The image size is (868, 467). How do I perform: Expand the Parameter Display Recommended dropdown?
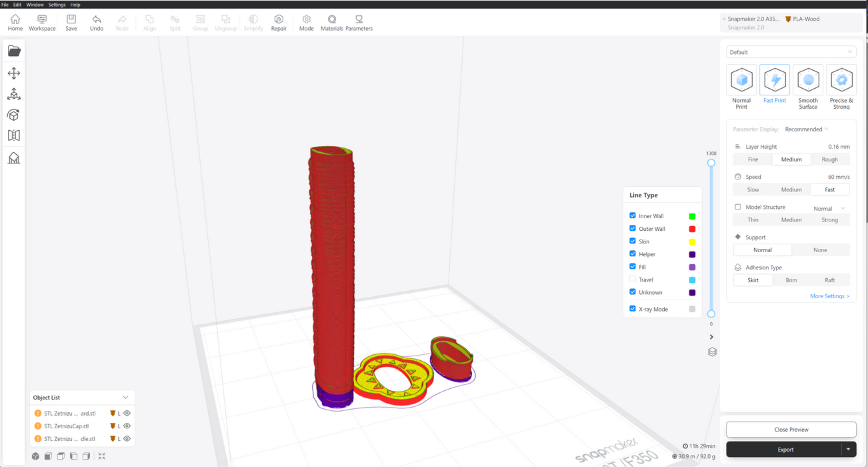coord(807,129)
